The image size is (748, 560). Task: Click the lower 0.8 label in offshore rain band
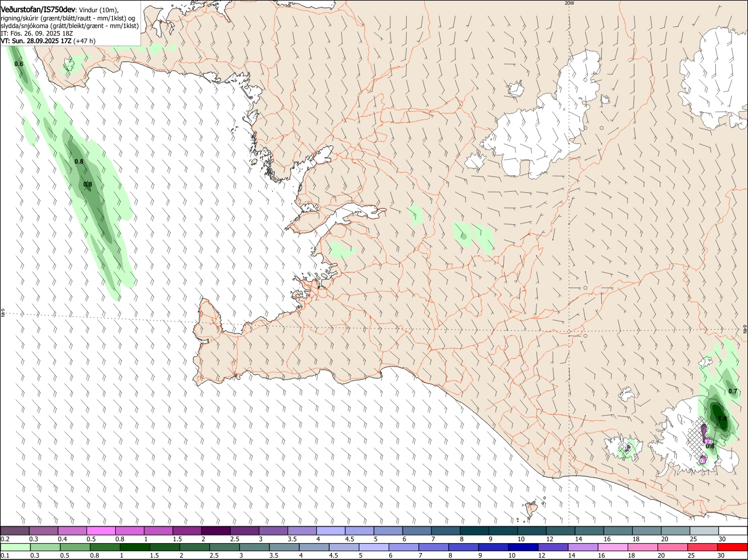tap(88, 184)
